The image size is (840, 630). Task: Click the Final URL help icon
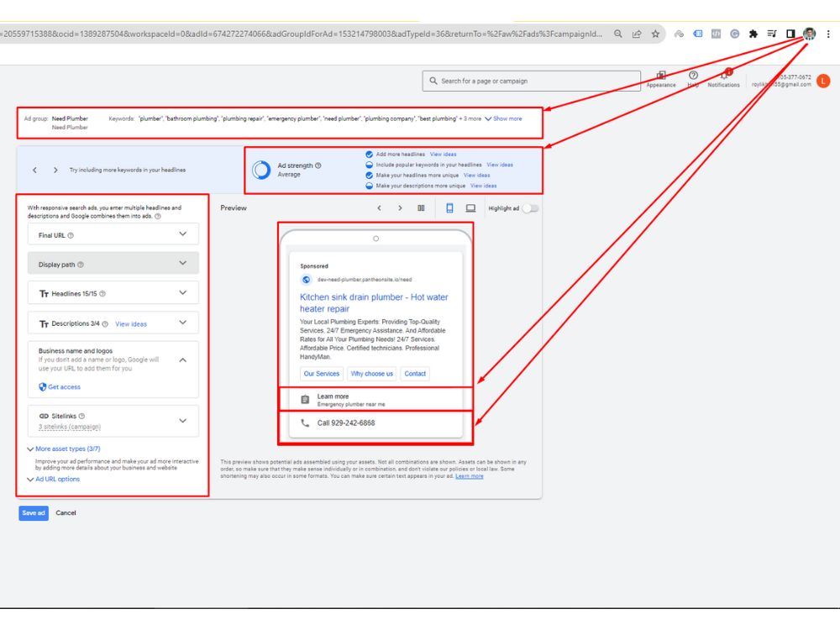71,235
